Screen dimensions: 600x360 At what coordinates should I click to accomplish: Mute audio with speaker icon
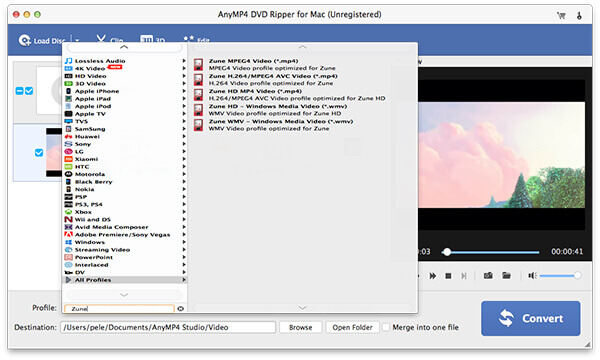coord(532,275)
